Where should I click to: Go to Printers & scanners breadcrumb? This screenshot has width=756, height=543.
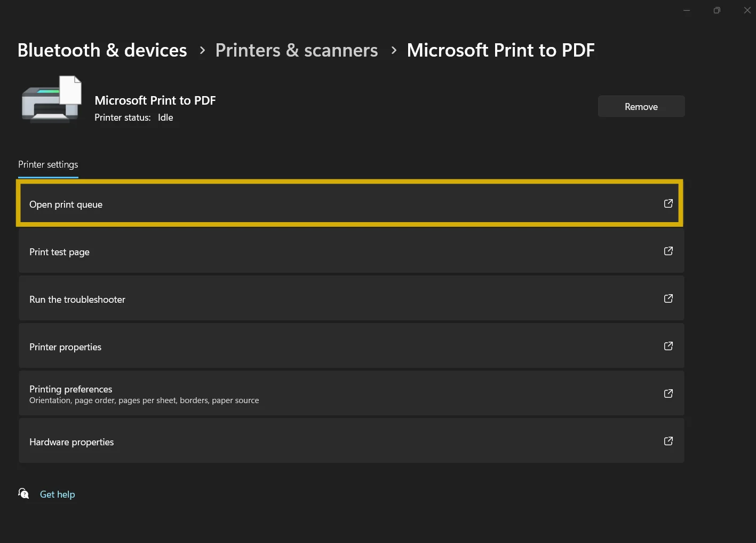coord(297,50)
